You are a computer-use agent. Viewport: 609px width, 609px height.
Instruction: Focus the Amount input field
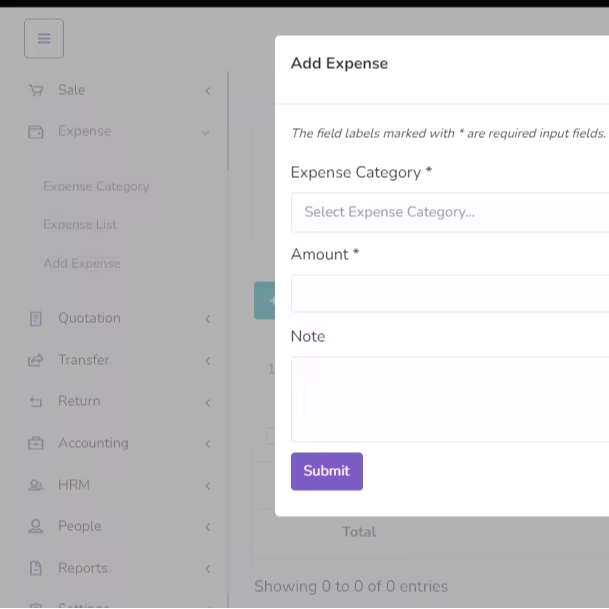(x=450, y=294)
